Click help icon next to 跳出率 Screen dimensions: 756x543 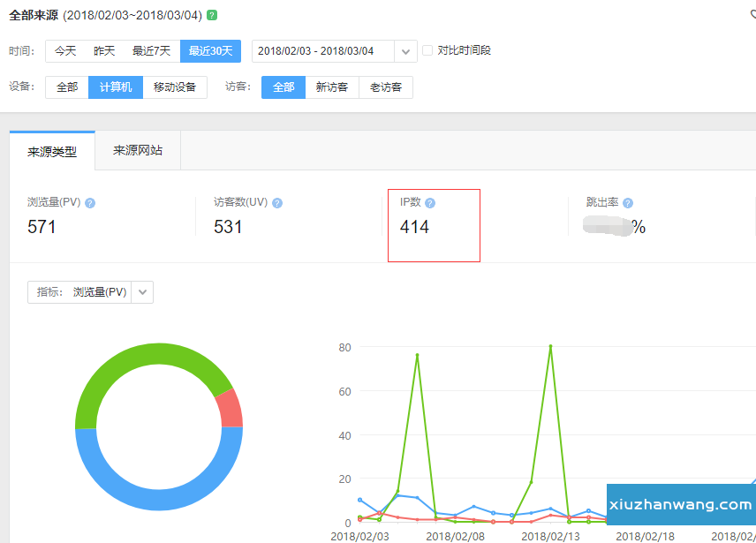[x=628, y=203]
